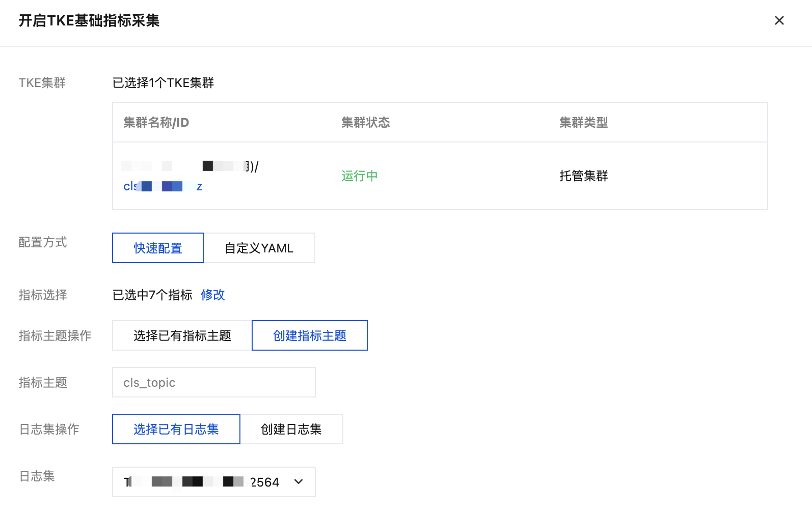Click the 集群类型 column header
The height and width of the screenshot is (513, 812).
coord(583,123)
